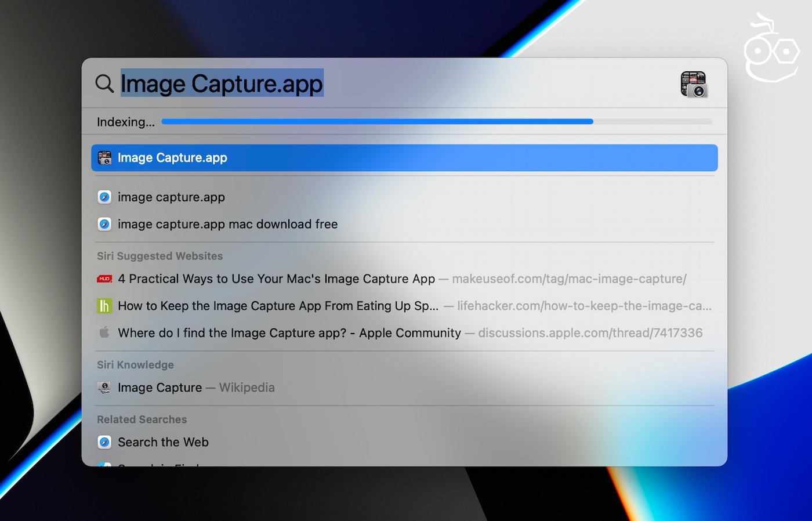
Task: Click the magnifying glass search icon
Action: tap(104, 84)
